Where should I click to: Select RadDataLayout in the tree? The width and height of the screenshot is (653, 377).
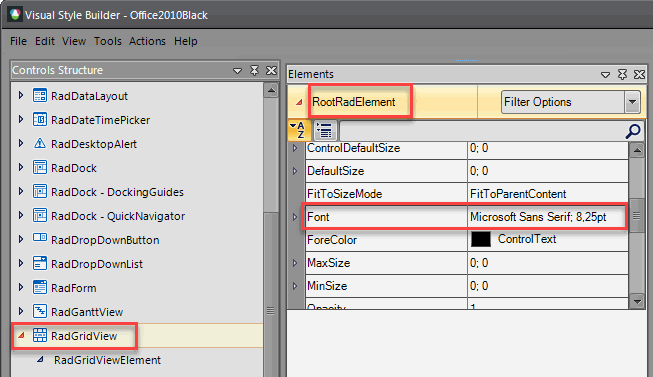pos(89,96)
